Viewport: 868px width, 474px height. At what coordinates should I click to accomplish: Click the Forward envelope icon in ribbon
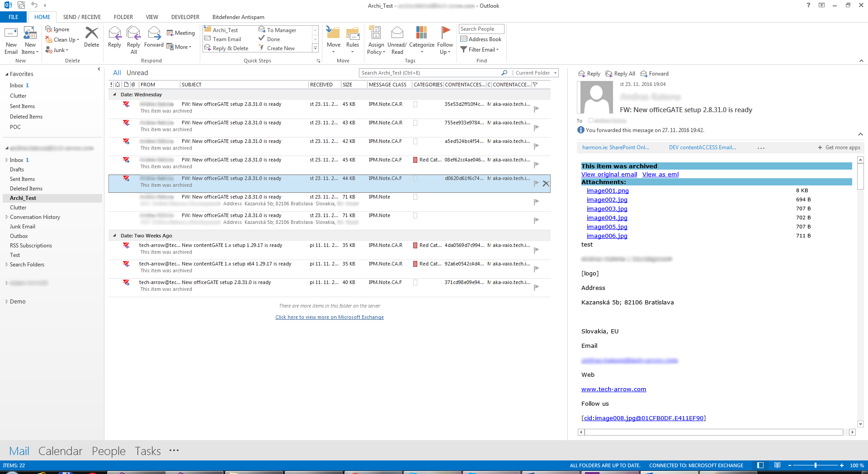[154, 33]
